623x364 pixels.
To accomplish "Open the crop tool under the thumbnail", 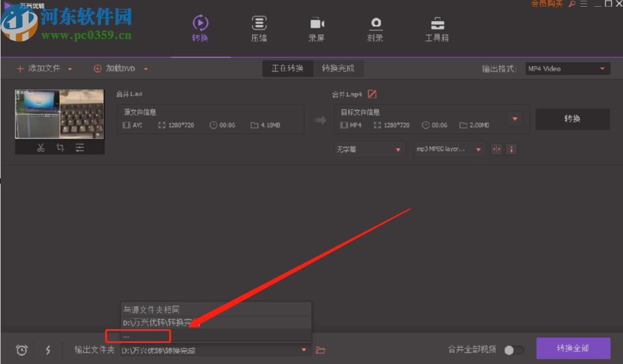I will pyautogui.click(x=60, y=147).
